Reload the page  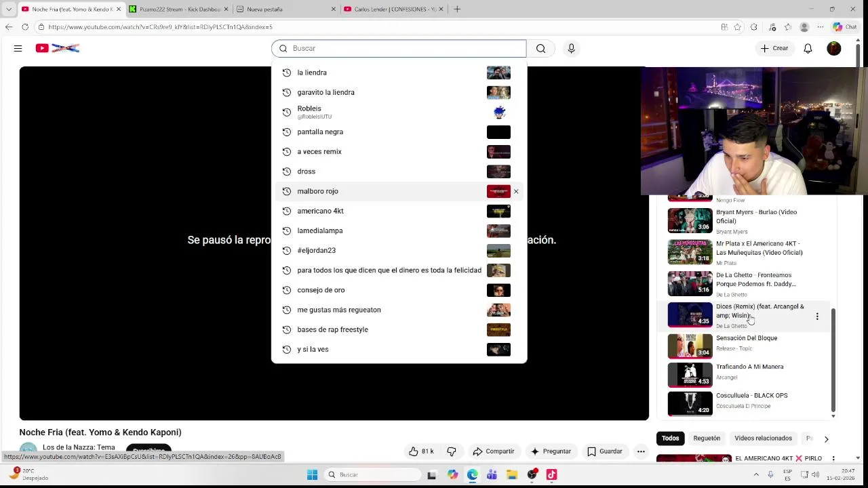(25, 26)
